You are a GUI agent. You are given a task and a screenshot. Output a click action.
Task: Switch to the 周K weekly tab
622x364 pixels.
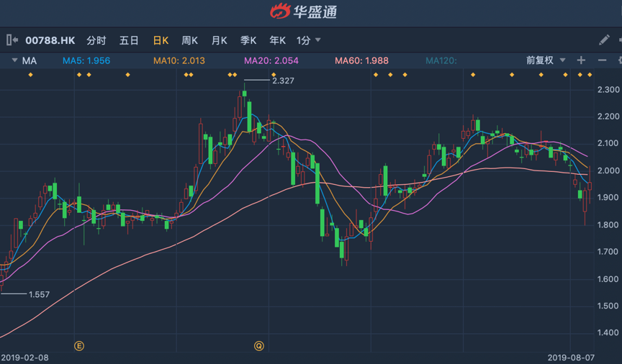click(x=190, y=40)
